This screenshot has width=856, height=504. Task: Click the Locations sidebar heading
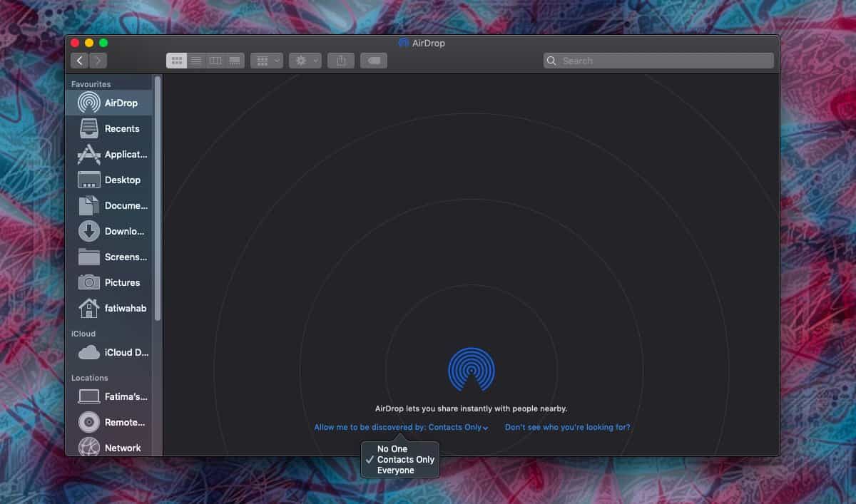point(90,378)
